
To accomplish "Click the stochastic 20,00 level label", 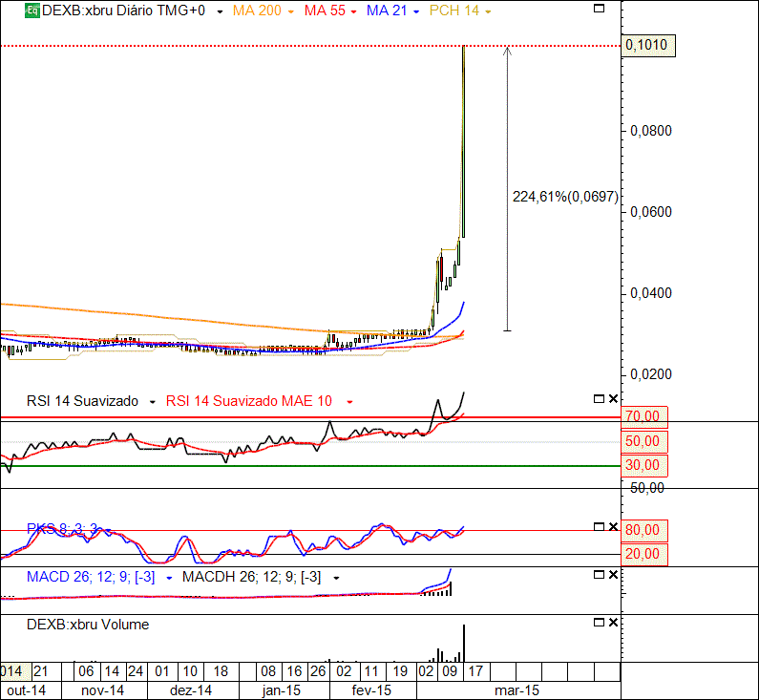I will [x=643, y=554].
